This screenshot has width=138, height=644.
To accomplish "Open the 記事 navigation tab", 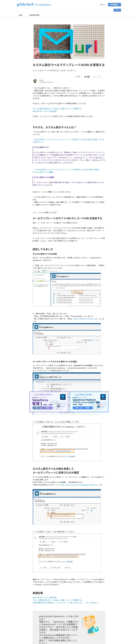I will pos(21,15).
